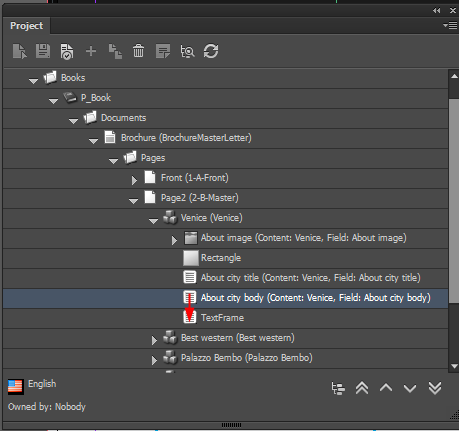Click the refresh arrows icon
Image resolution: width=459 pixels, height=431 pixels.
(x=211, y=51)
